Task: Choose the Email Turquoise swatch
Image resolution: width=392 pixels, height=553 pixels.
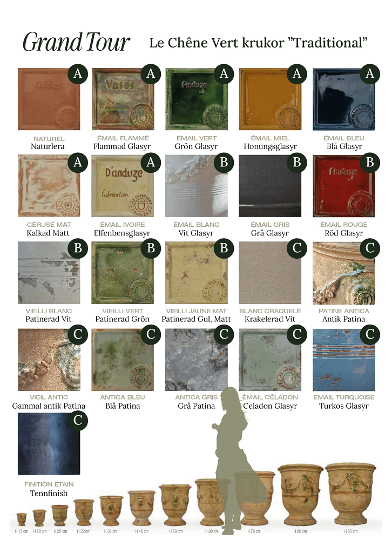Action: coord(344,360)
